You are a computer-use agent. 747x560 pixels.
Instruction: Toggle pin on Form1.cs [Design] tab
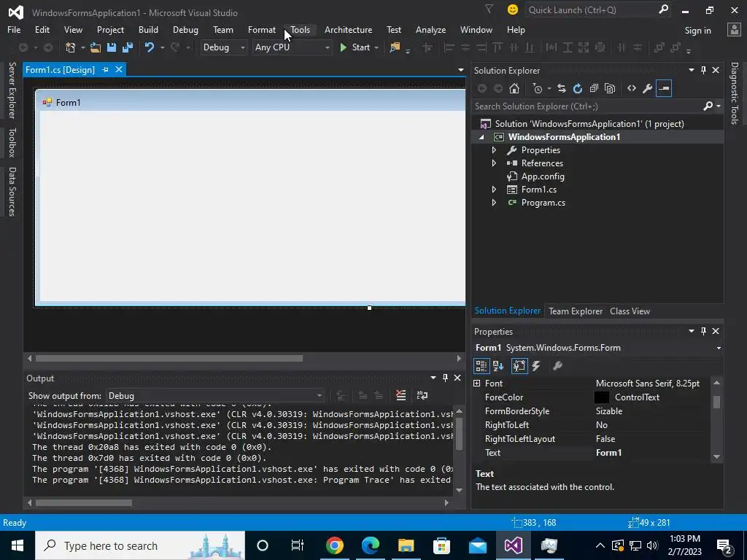click(105, 69)
